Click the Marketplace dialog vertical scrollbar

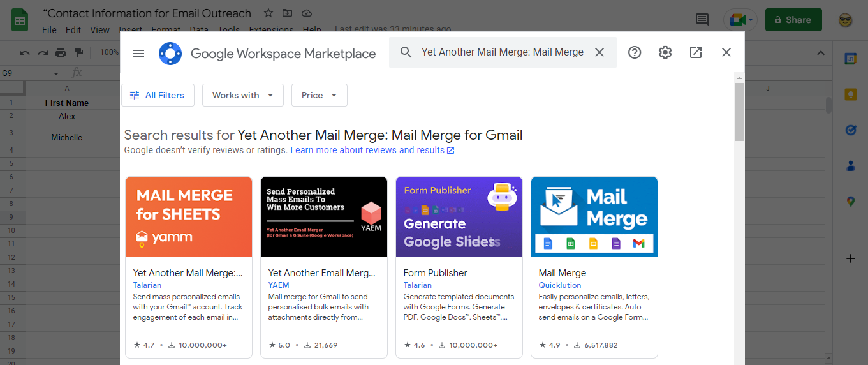click(x=739, y=112)
